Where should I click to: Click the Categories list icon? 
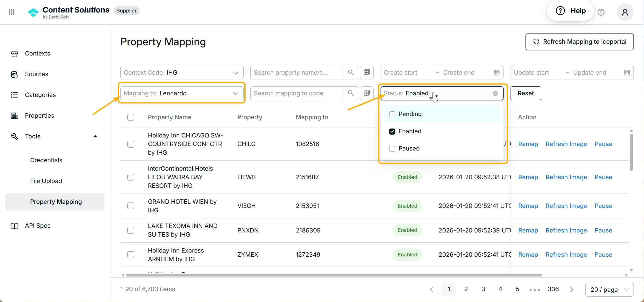(14, 95)
